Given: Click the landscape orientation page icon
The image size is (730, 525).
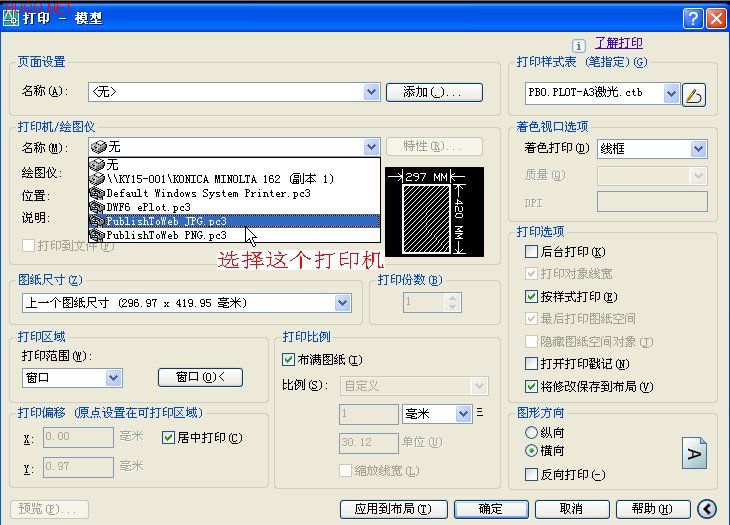Looking at the screenshot, I should (694, 453).
